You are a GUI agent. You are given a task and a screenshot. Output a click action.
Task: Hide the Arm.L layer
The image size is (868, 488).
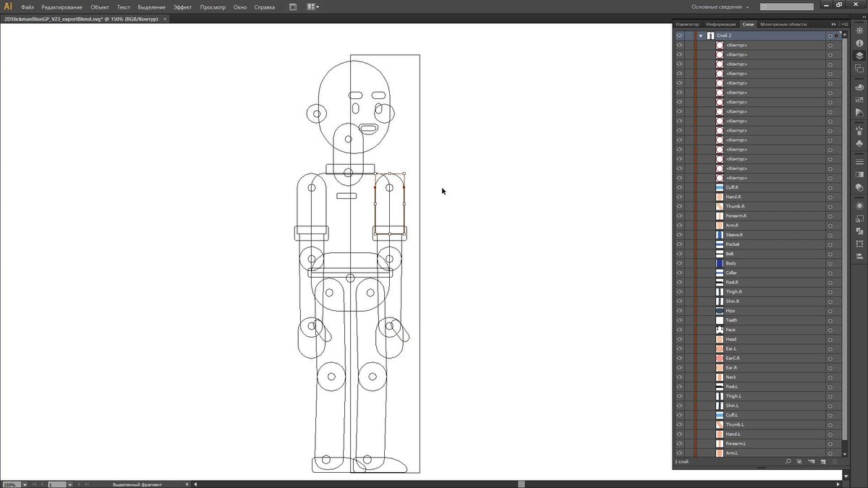(679, 453)
